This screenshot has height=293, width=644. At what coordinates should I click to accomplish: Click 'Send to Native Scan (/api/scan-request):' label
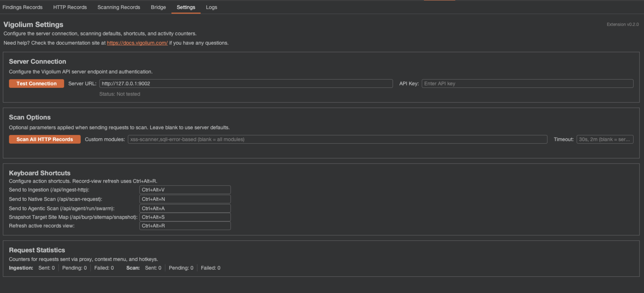55,199
